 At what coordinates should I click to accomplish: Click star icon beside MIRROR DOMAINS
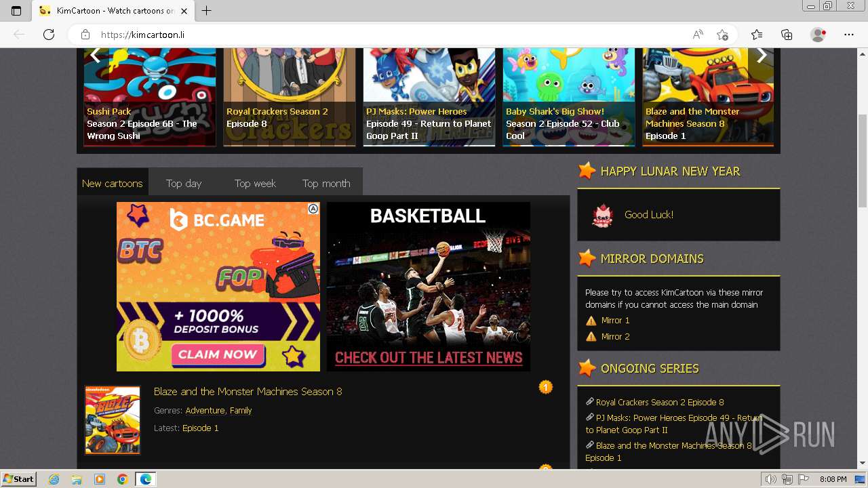click(x=587, y=258)
